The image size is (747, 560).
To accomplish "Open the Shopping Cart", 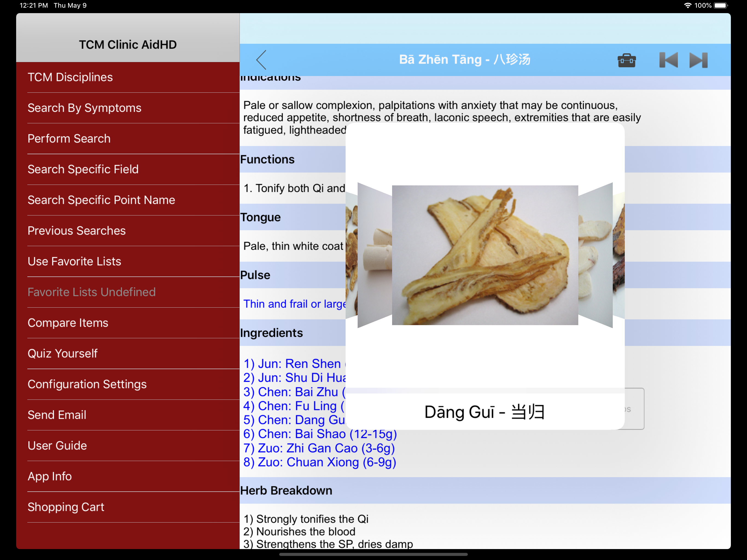I will pyautogui.click(x=128, y=507).
